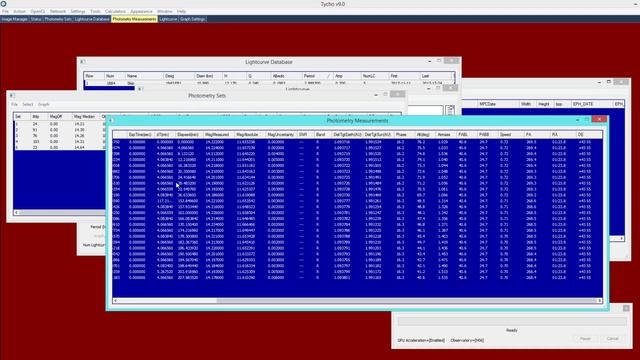The image size is (640, 360).
Task: Click MPCDate column header in back window
Action: [498, 104]
